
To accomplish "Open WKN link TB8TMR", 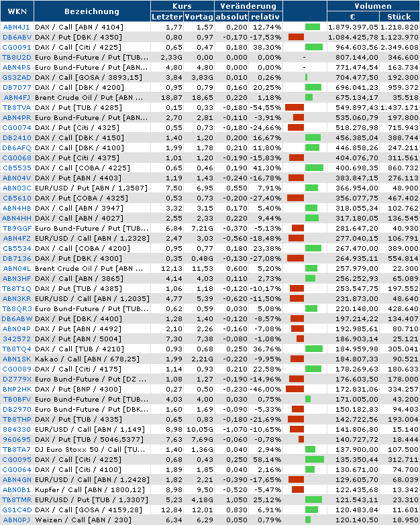I will tap(17, 500).
